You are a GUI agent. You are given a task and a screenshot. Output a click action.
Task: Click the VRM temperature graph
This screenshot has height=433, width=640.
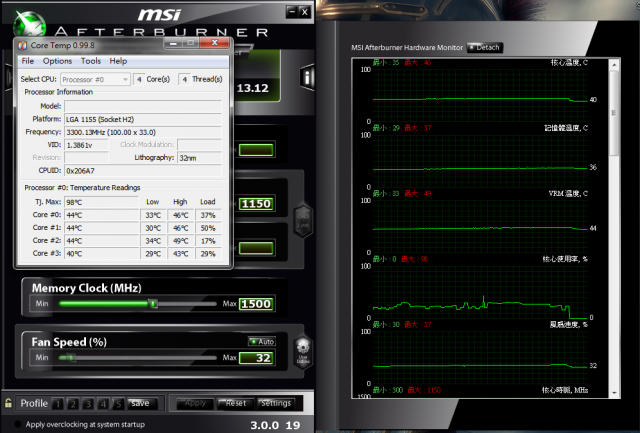(x=480, y=226)
